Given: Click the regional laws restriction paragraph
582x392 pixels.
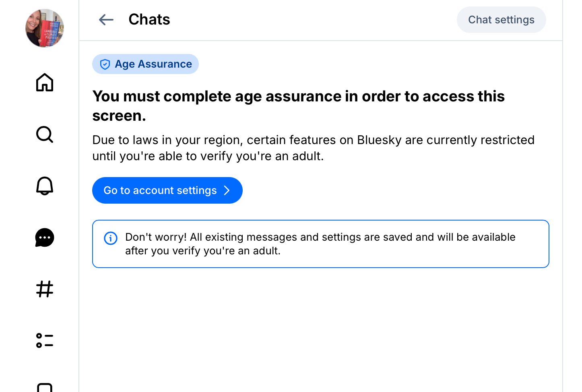Looking at the screenshot, I should point(313,148).
